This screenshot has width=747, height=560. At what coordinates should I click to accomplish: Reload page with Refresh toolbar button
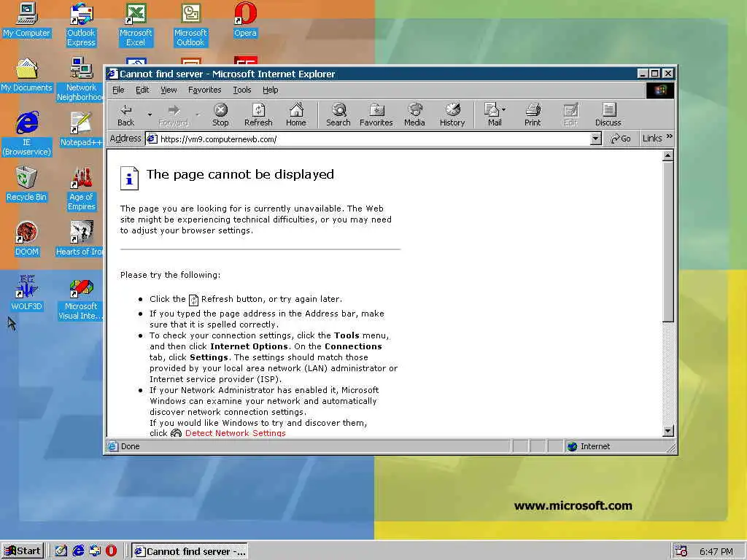click(258, 114)
